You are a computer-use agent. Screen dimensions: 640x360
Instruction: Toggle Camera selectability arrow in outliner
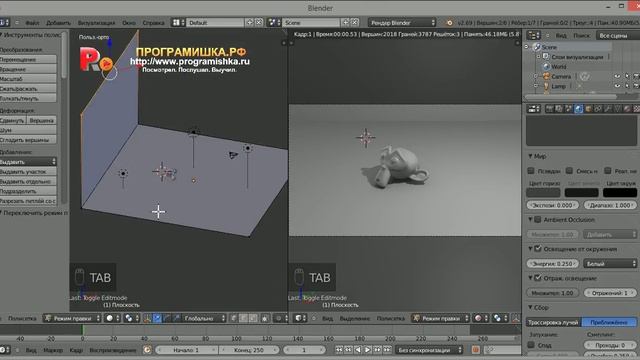pos(627,76)
